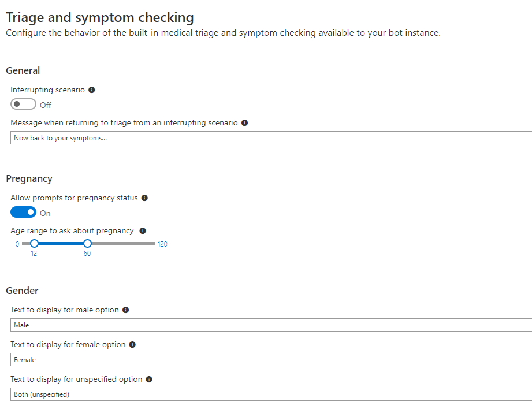The image size is (532, 417).
Task: Click the maximum age slider handle at 60
Action: [x=88, y=244]
